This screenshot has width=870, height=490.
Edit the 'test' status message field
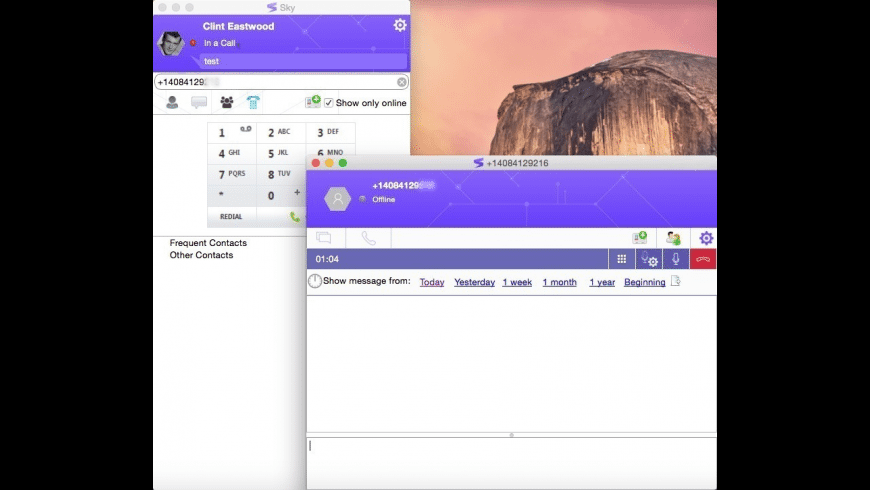tap(303, 61)
